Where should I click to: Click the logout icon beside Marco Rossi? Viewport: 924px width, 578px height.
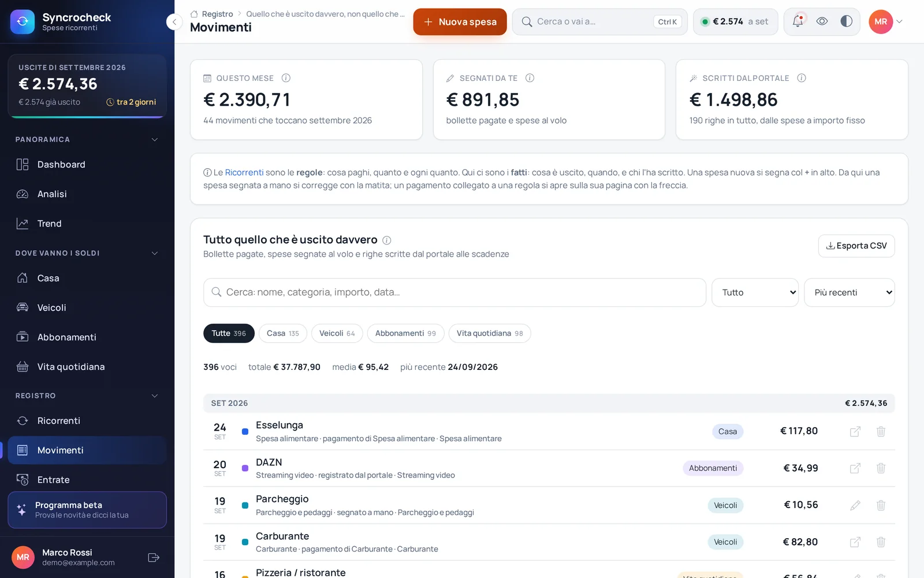(154, 557)
